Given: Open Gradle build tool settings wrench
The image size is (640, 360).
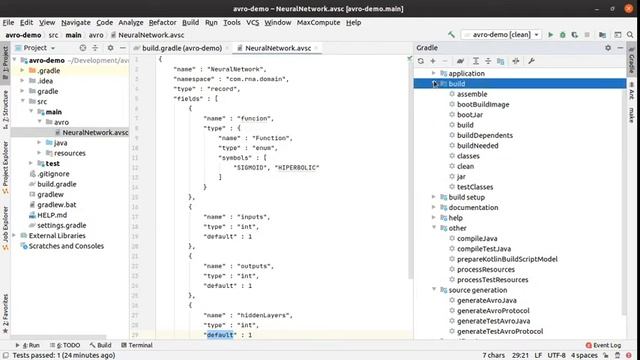Looking at the screenshot, I should click(531, 61).
